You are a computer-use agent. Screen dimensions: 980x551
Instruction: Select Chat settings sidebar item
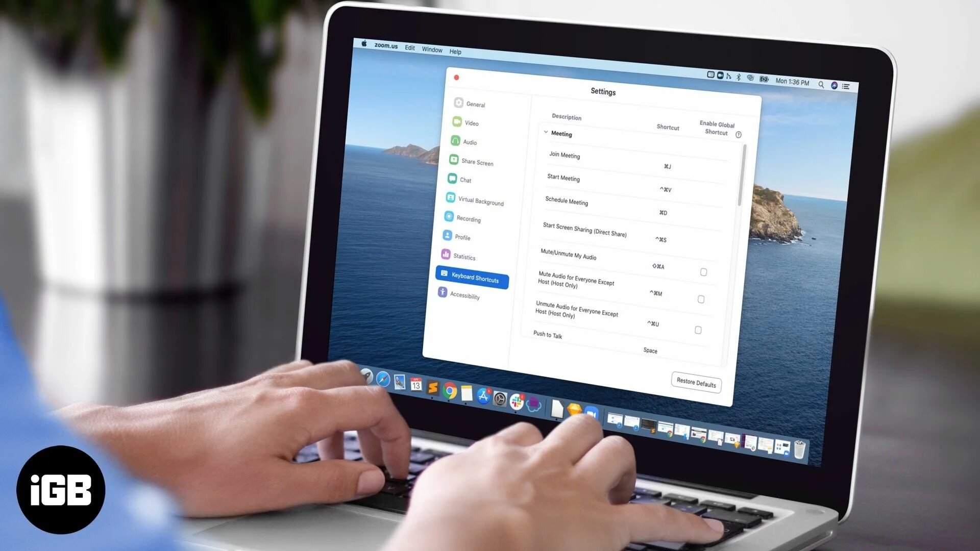coord(465,180)
